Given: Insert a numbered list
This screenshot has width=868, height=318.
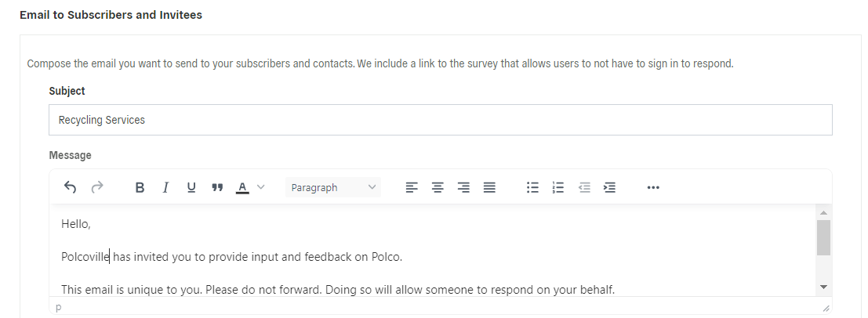Looking at the screenshot, I should pos(558,187).
